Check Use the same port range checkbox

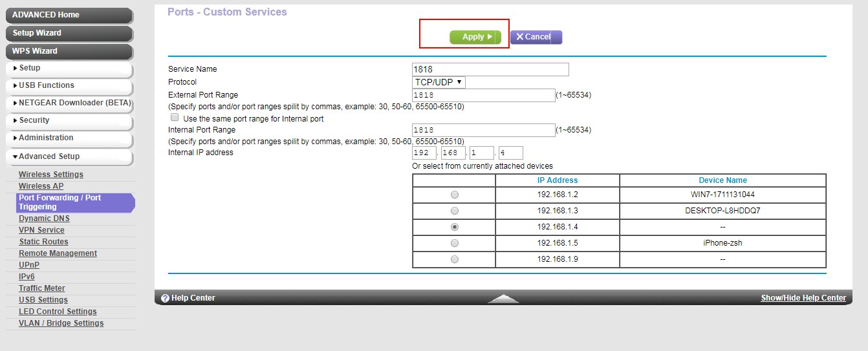click(175, 118)
